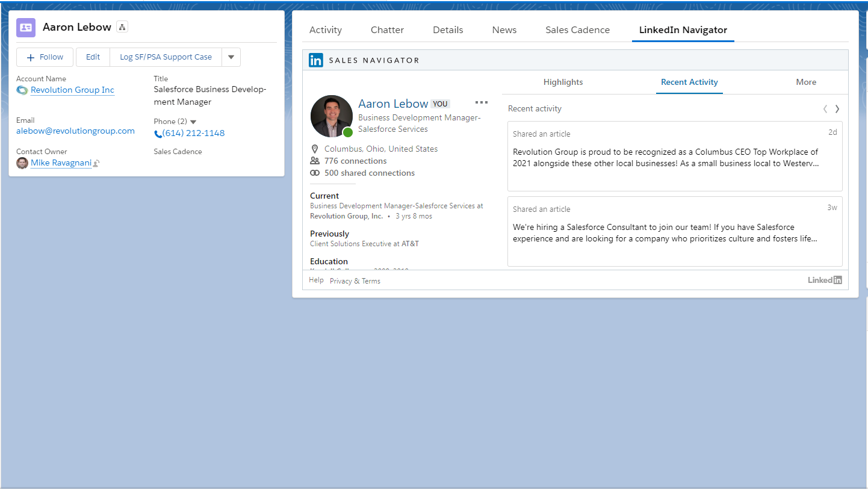Image resolution: width=868 pixels, height=490 pixels.
Task: Click Columbus, Ohio, United States location text
Action: click(x=381, y=149)
